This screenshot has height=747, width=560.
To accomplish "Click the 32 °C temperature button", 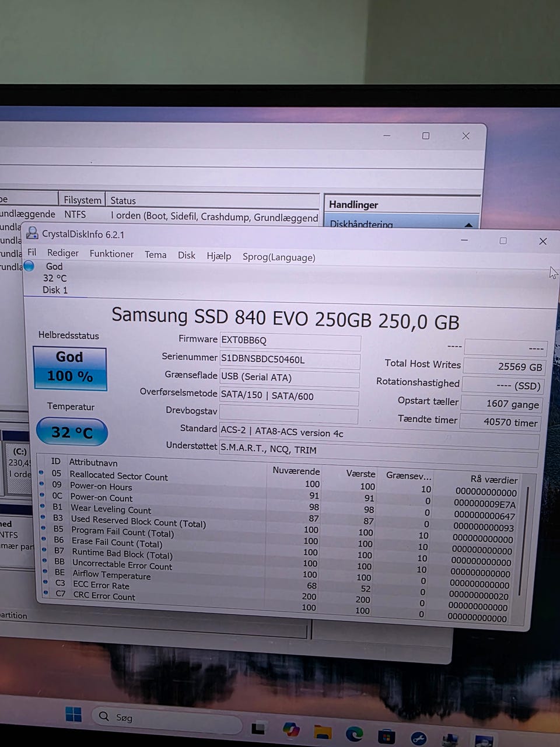I will (x=72, y=432).
